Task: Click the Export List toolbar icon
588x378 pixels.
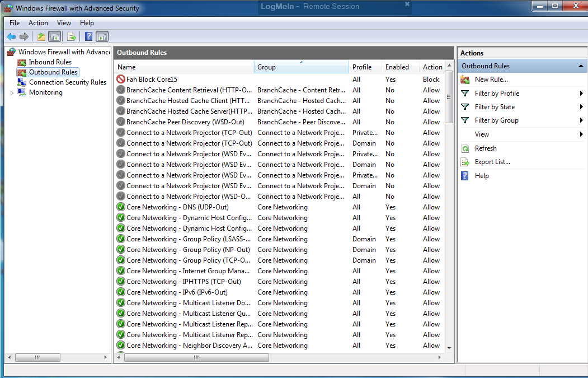Action: click(x=71, y=36)
